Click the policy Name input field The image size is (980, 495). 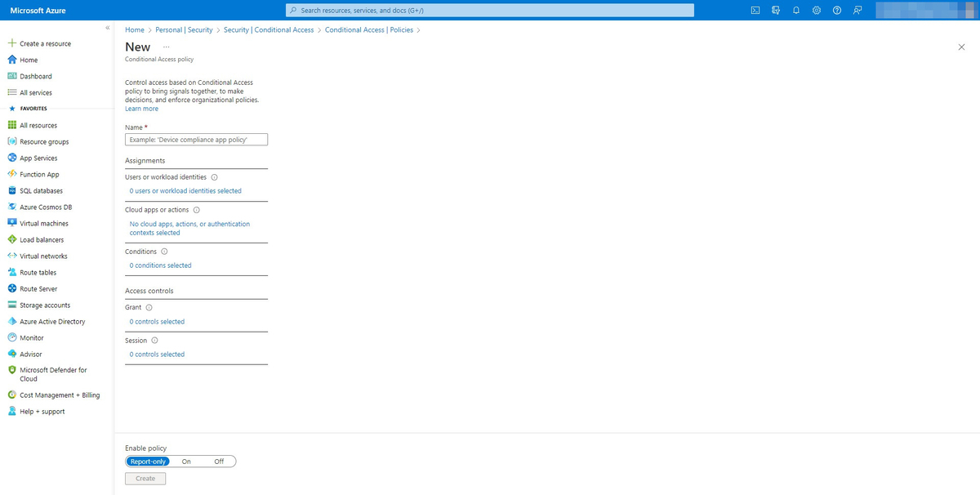coord(196,140)
